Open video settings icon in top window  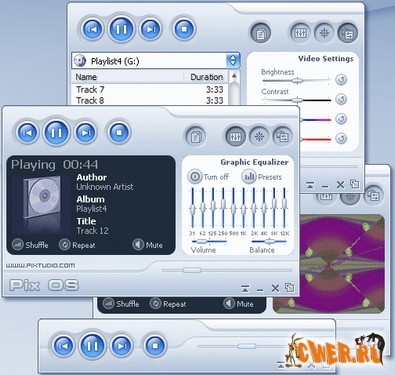pos(347,33)
